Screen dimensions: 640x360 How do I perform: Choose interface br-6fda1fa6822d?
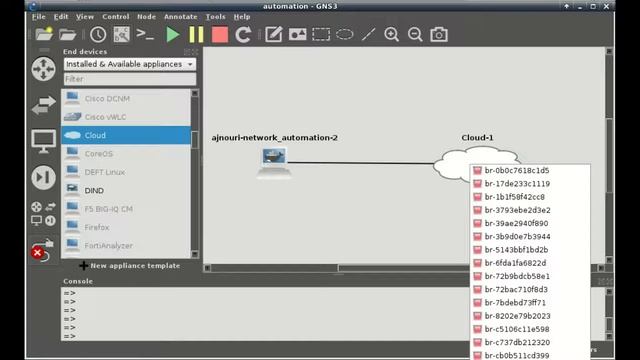click(x=530, y=263)
